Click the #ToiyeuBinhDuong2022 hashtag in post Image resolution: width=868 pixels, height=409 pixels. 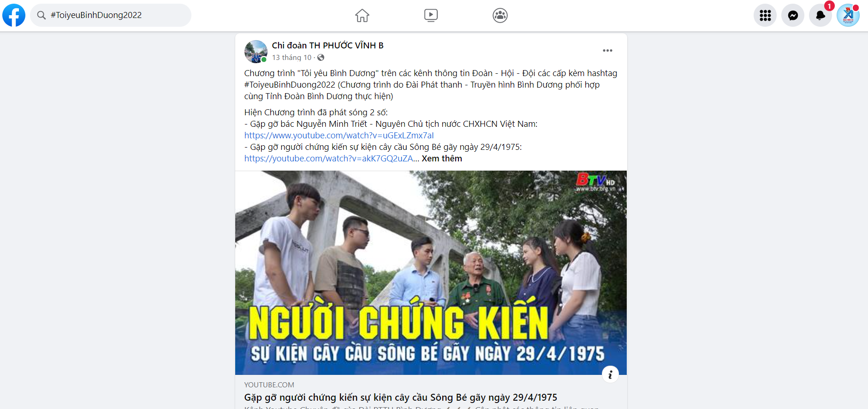pyautogui.click(x=290, y=85)
